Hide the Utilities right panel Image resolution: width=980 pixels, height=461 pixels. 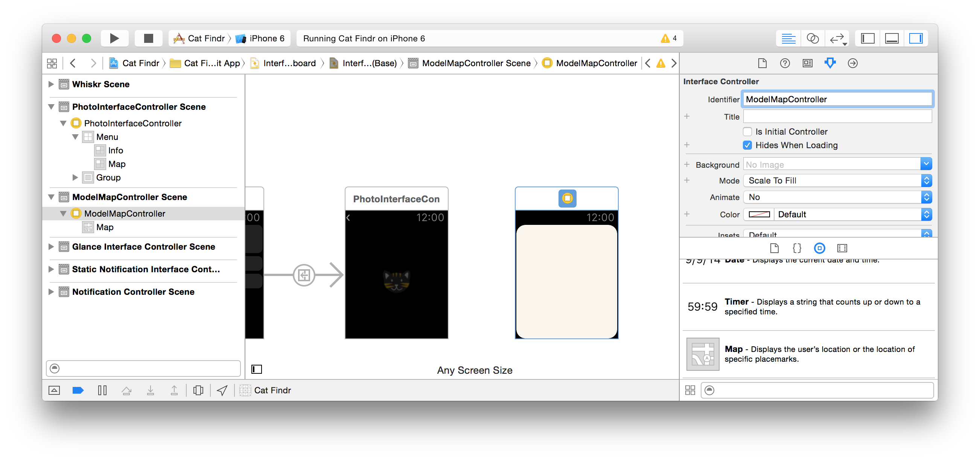click(916, 38)
